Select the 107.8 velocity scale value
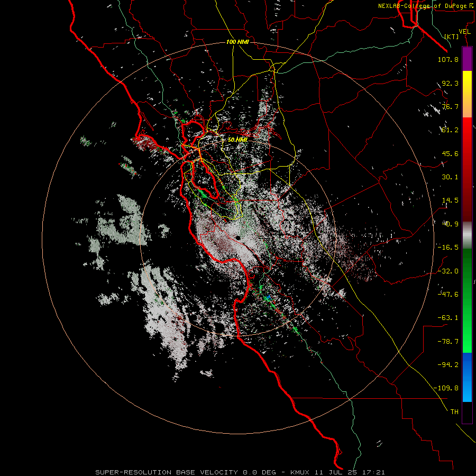Image resolution: width=476 pixels, height=476 pixels. 448,59
